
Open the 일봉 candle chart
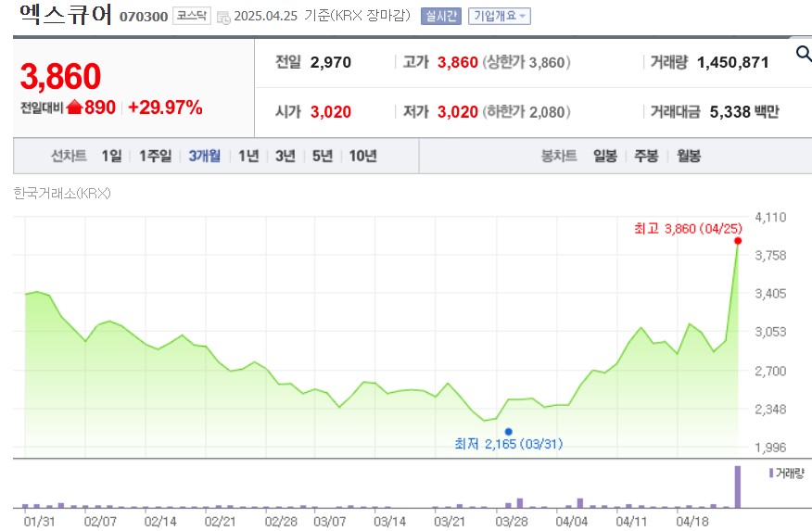605,156
